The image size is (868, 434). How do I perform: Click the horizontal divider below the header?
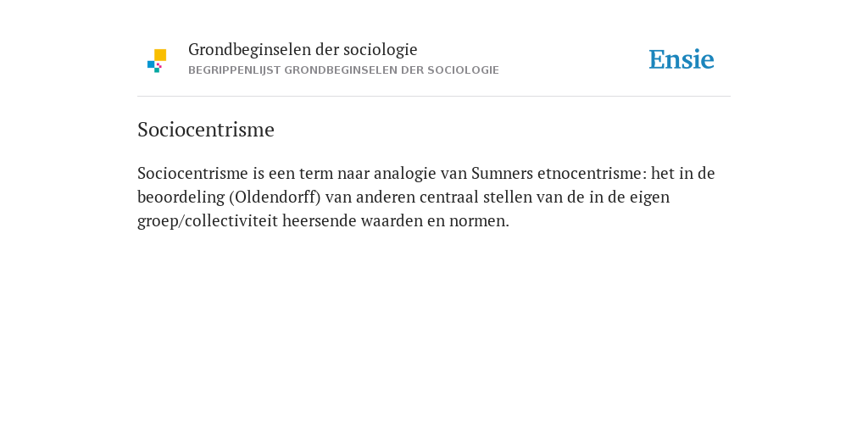click(434, 97)
